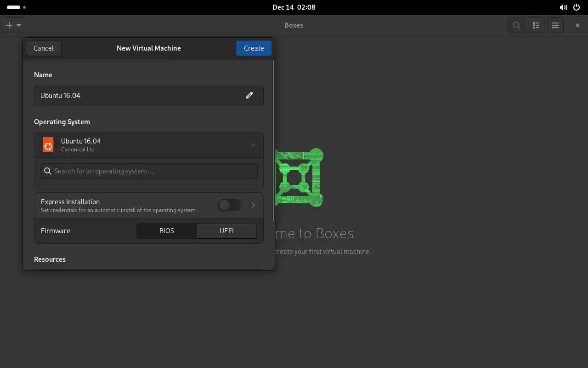This screenshot has width=588, height=368.
Task: Click the plus new-box button in header
Action: [x=9, y=25]
